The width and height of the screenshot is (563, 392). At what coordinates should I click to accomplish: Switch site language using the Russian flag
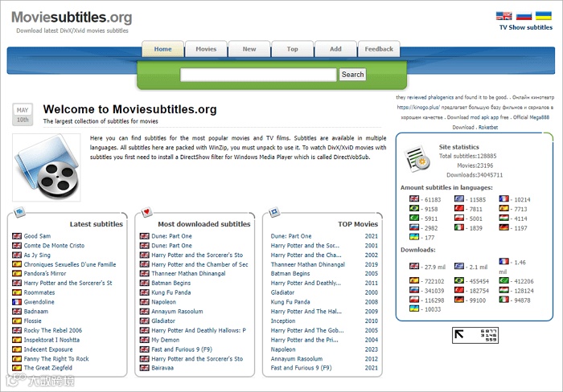click(x=524, y=16)
